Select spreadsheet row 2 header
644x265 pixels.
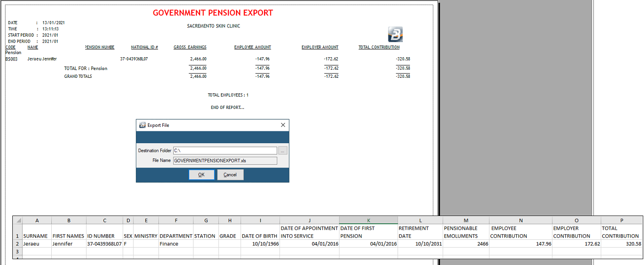click(17, 244)
